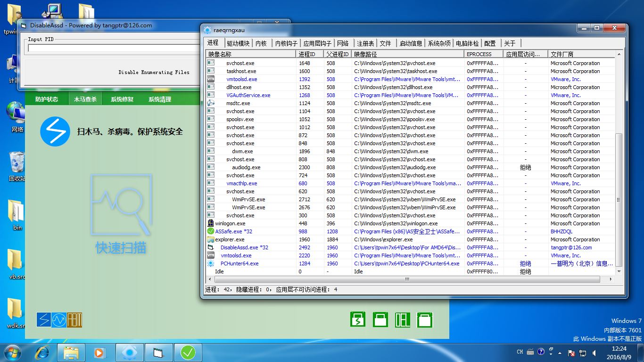This screenshot has height=362, width=644.
Task: Open the 应用层钩子 tab
Action: pyautogui.click(x=317, y=43)
